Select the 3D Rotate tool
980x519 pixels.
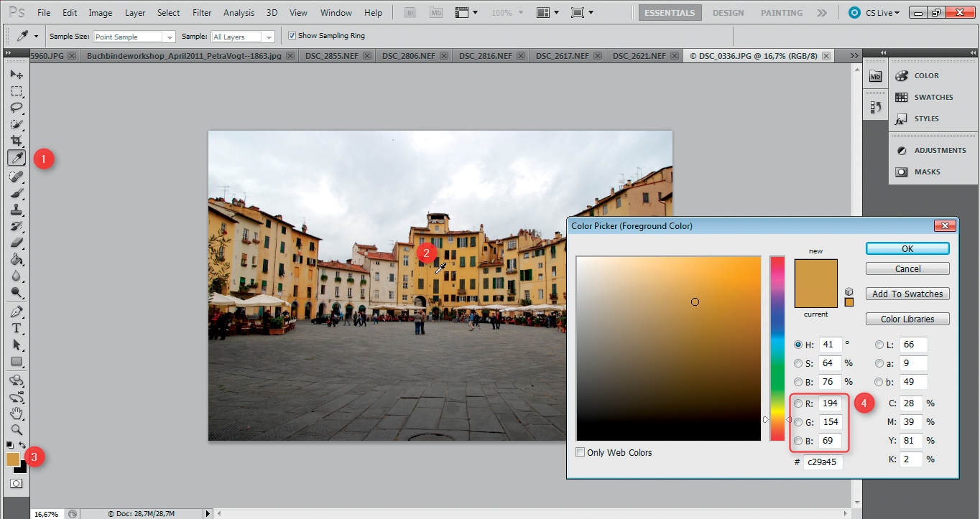pos(17,380)
